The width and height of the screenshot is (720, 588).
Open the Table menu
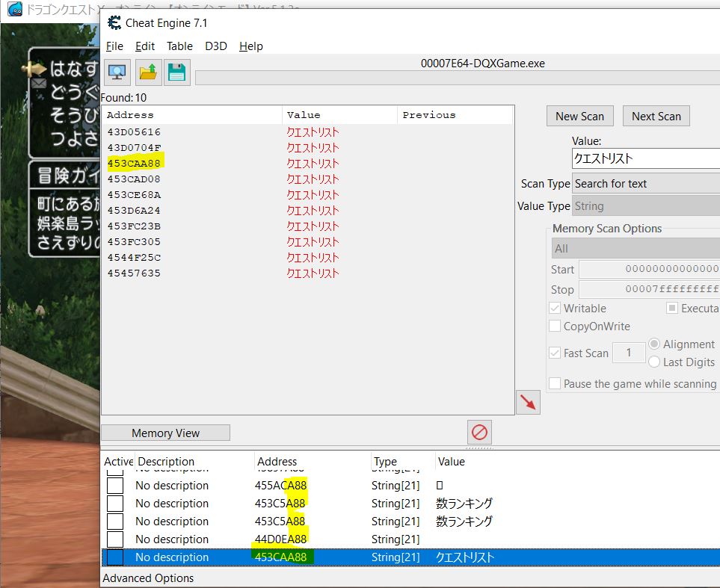pos(179,46)
